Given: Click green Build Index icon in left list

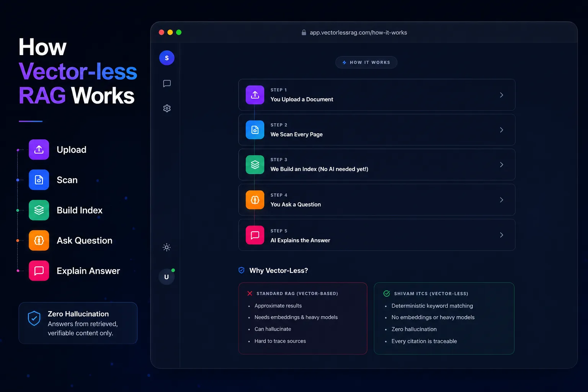Looking at the screenshot, I should (39, 210).
